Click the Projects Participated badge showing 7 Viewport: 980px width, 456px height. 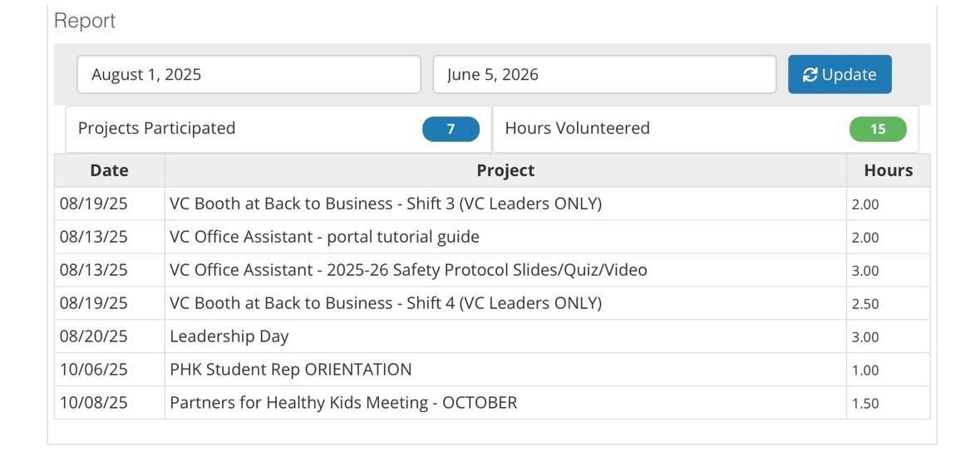coord(451,130)
